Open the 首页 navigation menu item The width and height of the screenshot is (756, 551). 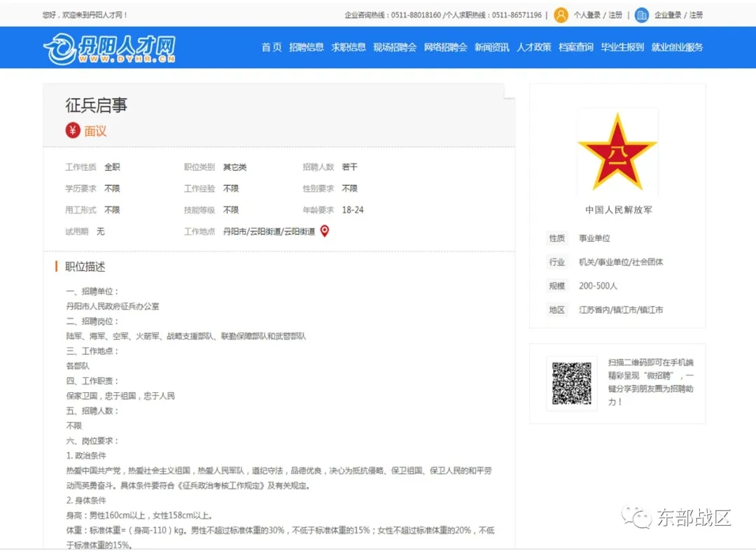[x=272, y=48]
